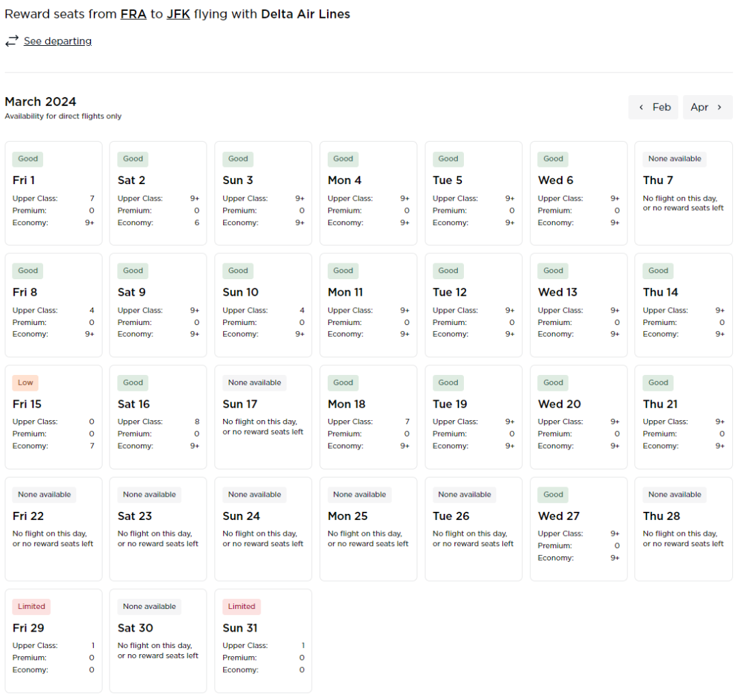Click the JFK airport code link

coord(178,14)
